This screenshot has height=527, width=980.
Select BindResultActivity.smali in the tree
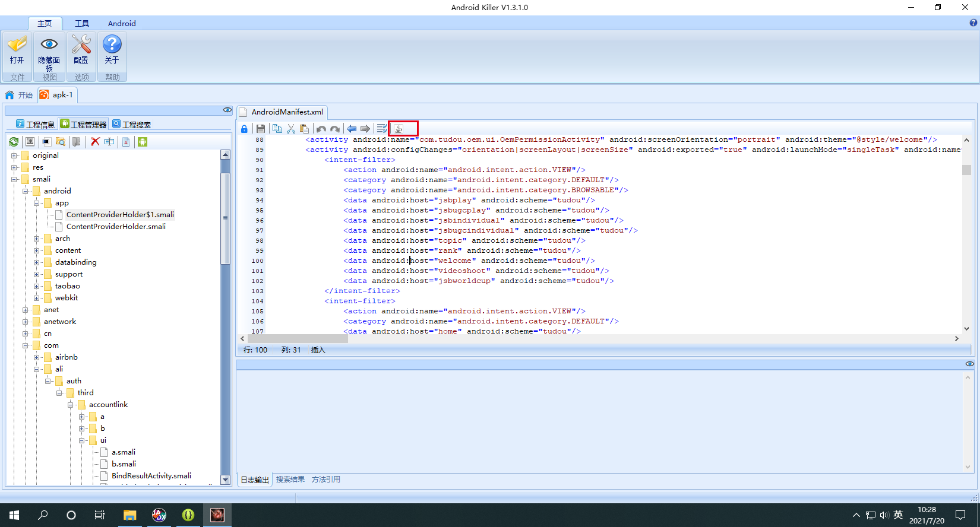tap(151, 476)
